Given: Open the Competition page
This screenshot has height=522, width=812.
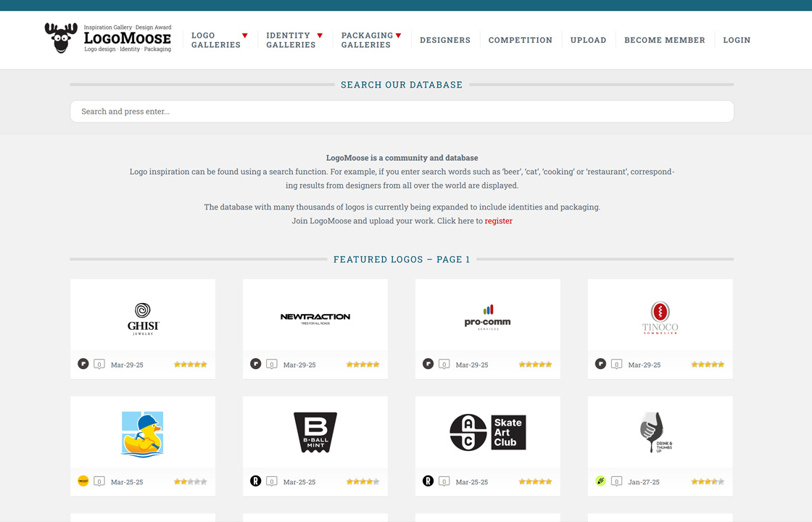Looking at the screenshot, I should 521,40.
